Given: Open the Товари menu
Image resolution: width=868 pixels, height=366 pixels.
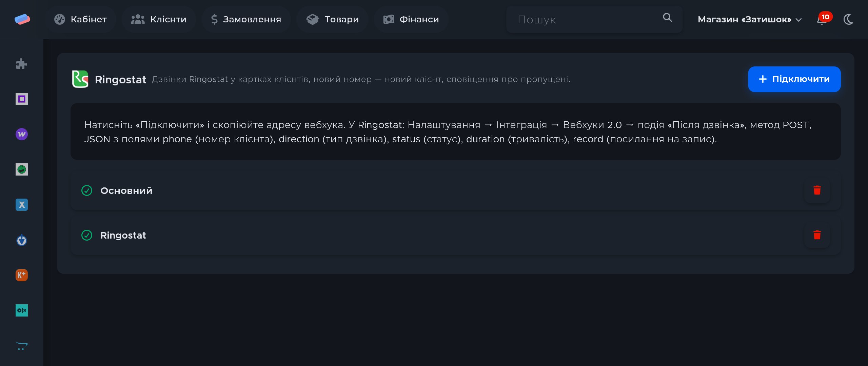Looking at the screenshot, I should [x=332, y=19].
